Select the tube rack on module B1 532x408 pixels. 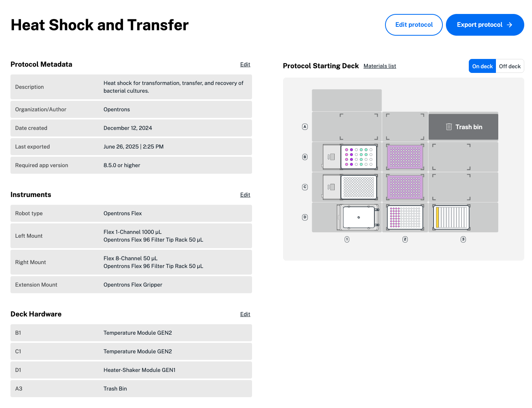[x=359, y=157]
